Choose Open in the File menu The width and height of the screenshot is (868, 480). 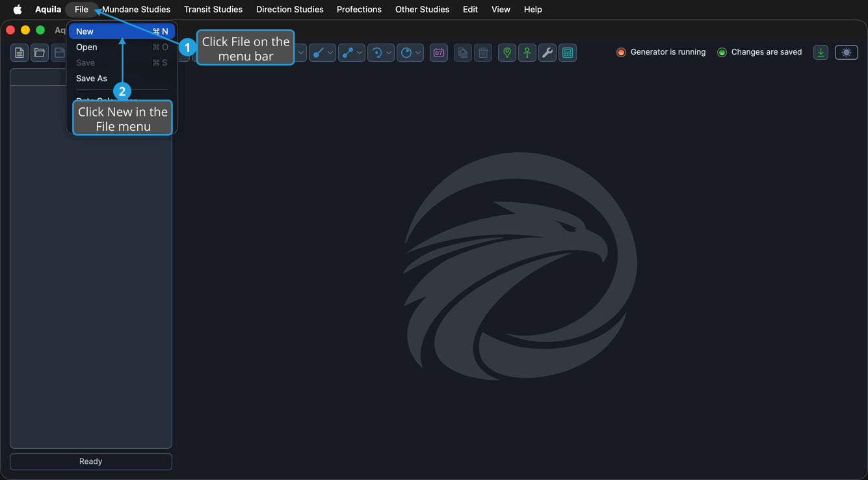[x=122, y=47]
